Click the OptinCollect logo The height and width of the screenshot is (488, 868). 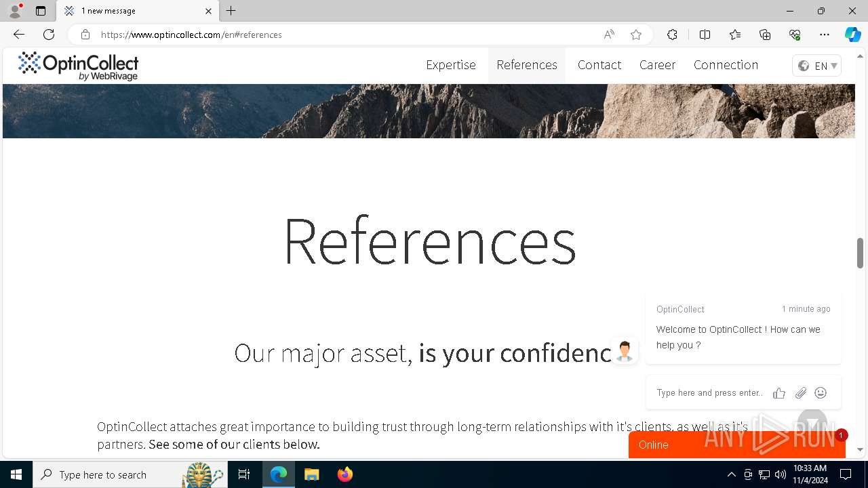pos(78,66)
